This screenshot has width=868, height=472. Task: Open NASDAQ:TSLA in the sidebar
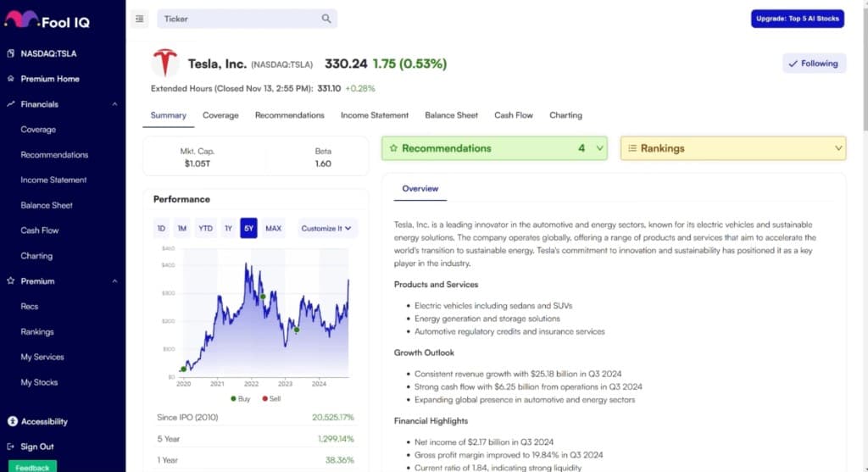click(x=48, y=53)
